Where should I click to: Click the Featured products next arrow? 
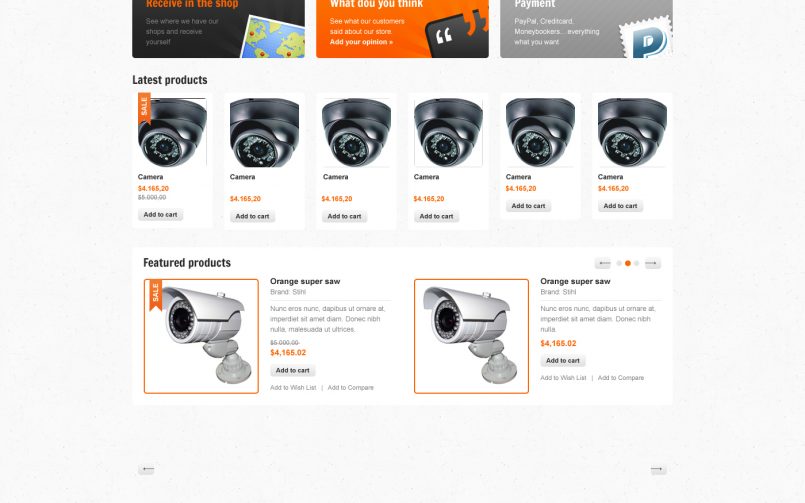(x=653, y=263)
